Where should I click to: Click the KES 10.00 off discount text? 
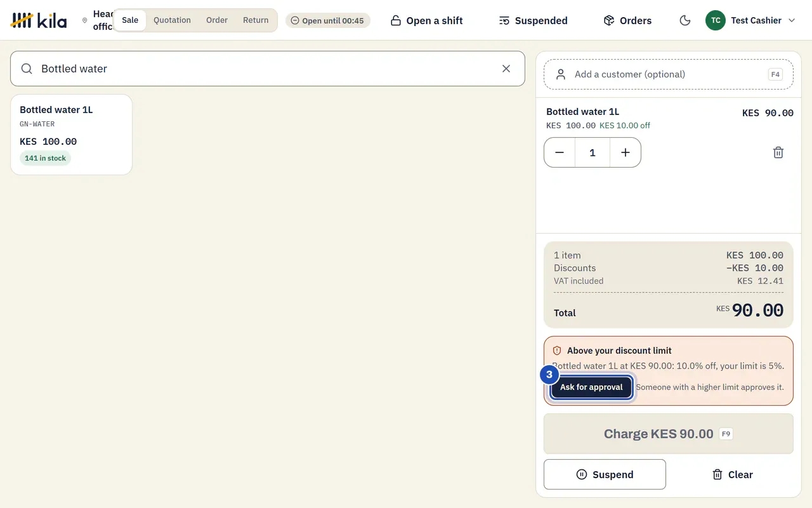click(625, 125)
